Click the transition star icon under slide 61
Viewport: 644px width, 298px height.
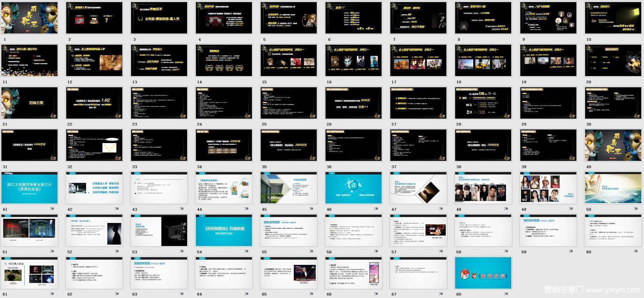point(52,293)
